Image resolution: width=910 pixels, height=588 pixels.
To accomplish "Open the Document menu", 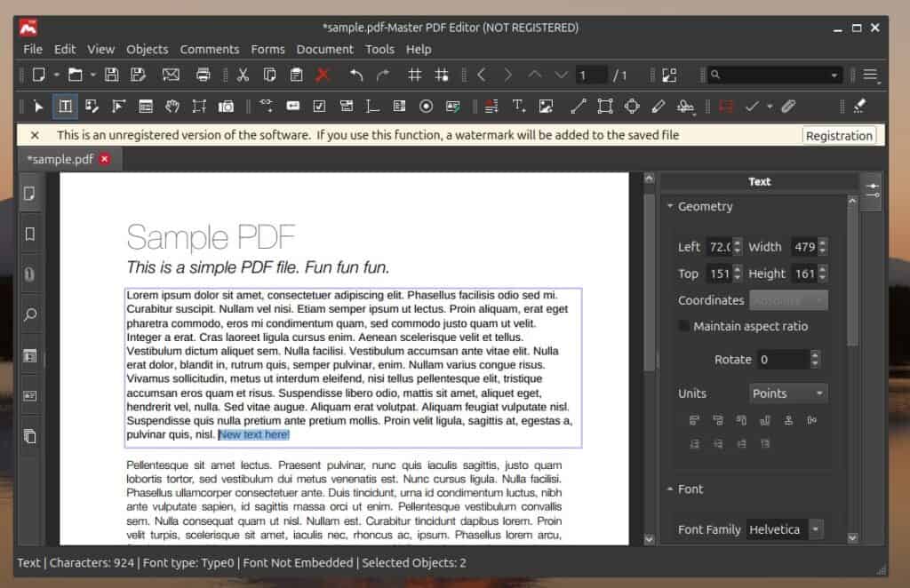I will [324, 49].
